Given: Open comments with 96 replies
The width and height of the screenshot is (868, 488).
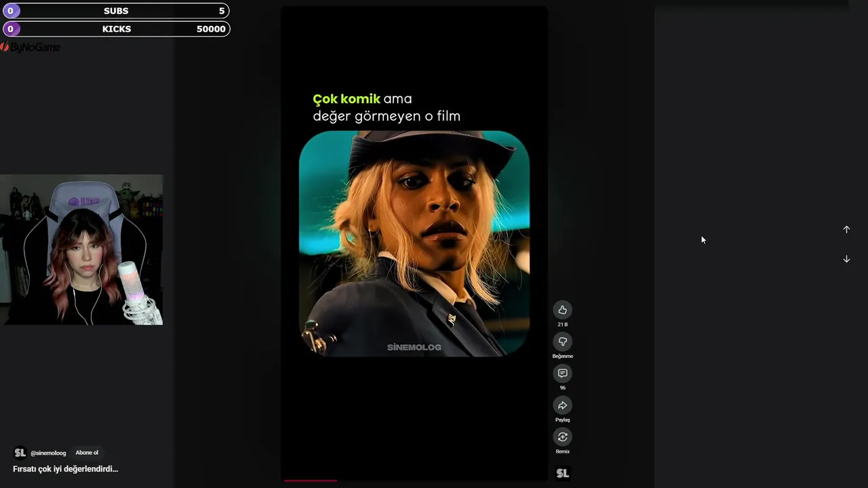Looking at the screenshot, I should (x=562, y=373).
